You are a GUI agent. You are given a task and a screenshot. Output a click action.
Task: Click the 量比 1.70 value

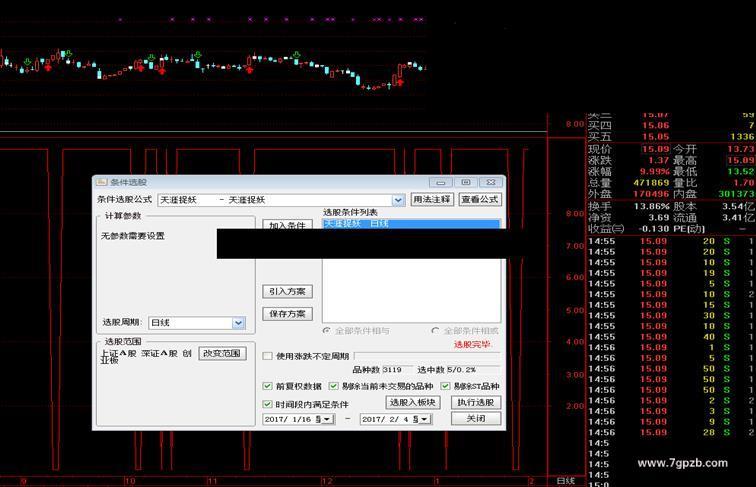[x=744, y=183]
